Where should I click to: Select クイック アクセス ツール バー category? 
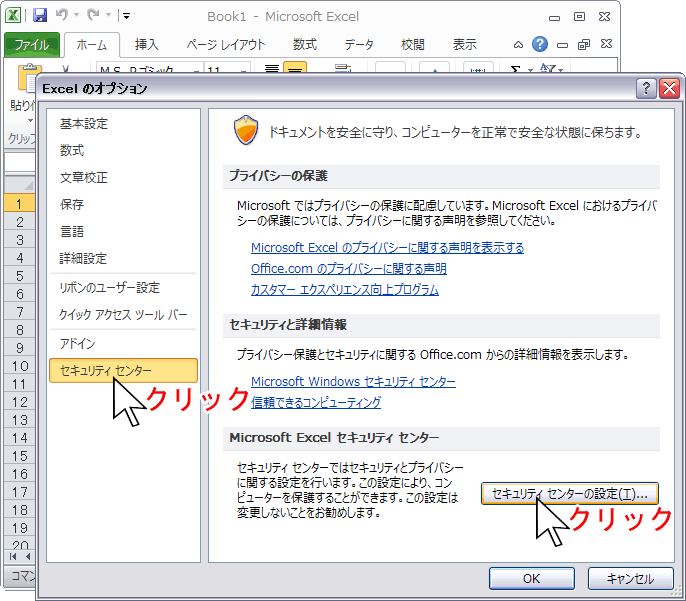[123, 314]
